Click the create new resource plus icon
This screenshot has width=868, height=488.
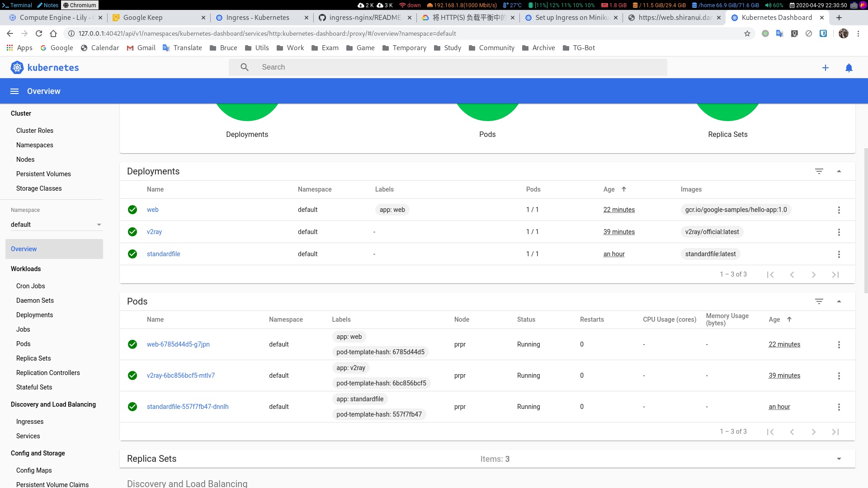pos(825,68)
